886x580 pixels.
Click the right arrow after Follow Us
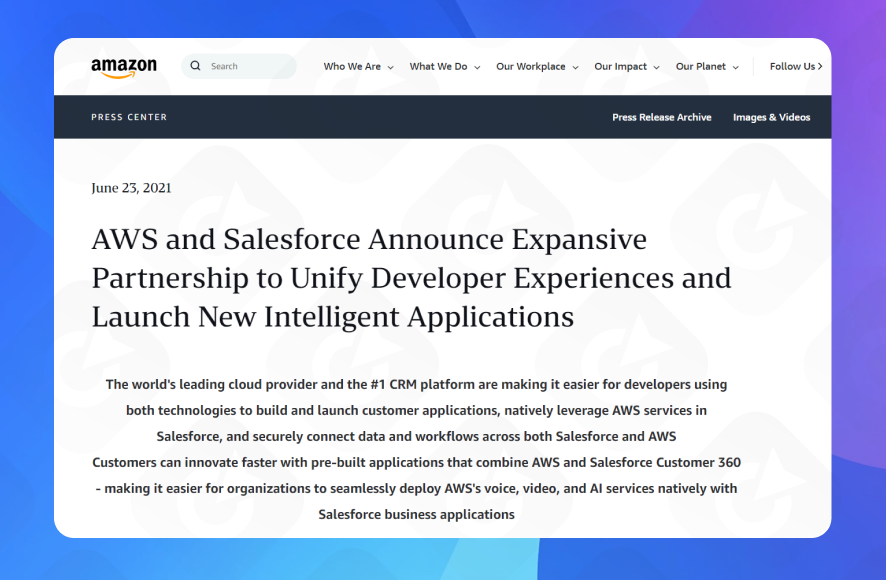[x=820, y=67]
